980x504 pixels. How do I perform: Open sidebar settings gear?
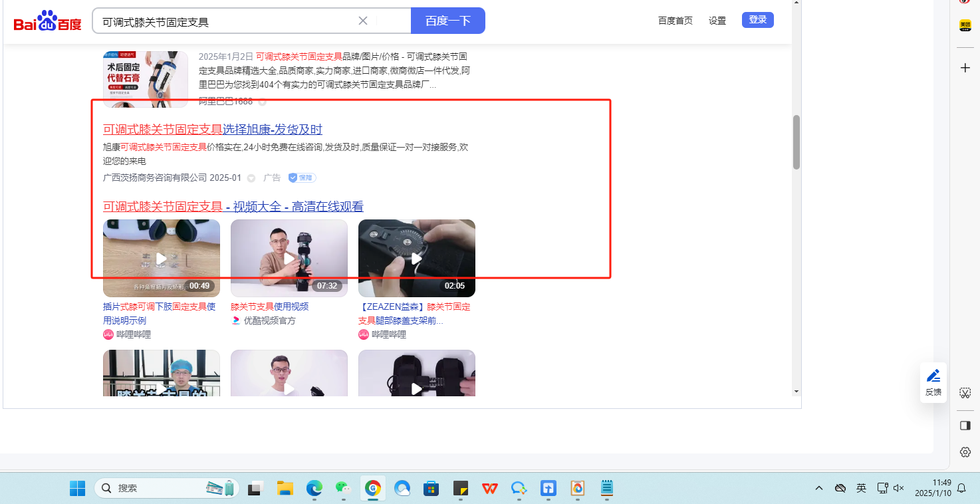click(965, 452)
